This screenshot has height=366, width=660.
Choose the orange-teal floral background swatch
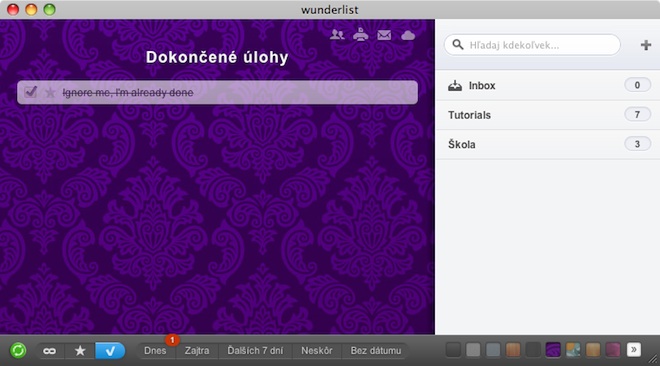pos(573,350)
